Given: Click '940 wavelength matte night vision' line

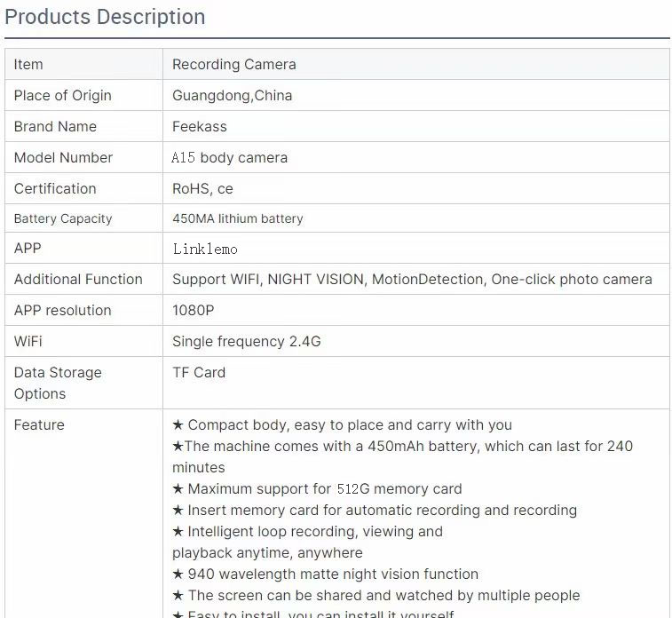Looking at the screenshot, I should [325, 574].
